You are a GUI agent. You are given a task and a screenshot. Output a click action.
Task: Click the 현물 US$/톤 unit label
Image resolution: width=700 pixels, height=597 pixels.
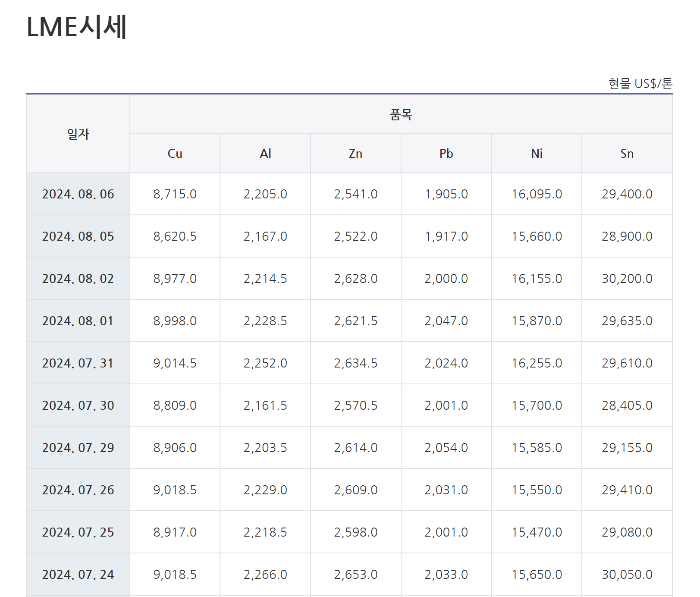coord(640,84)
